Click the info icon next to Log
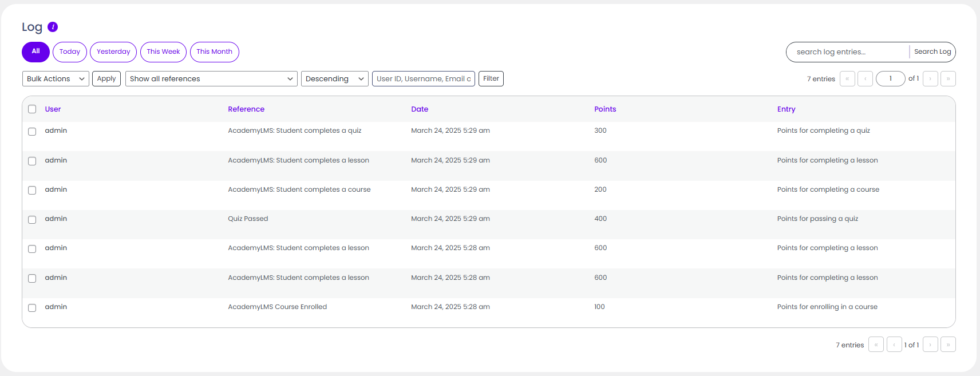Image resolution: width=980 pixels, height=376 pixels. click(53, 27)
